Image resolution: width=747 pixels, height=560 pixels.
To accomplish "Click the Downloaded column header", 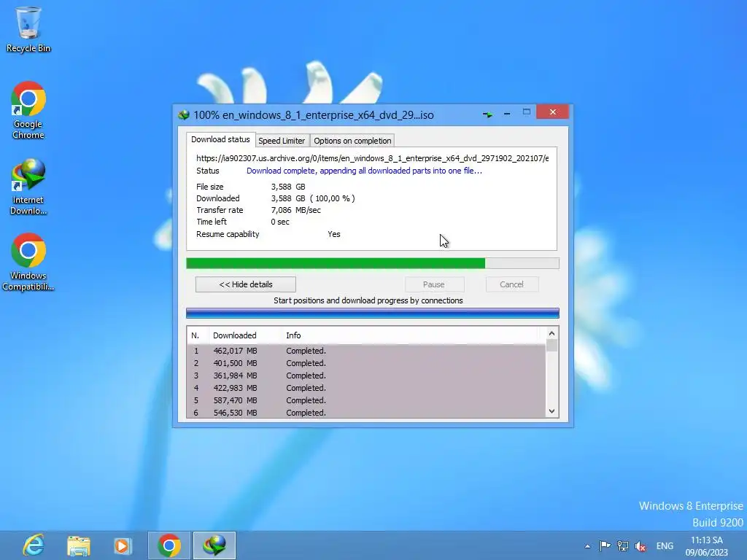I will [245, 335].
